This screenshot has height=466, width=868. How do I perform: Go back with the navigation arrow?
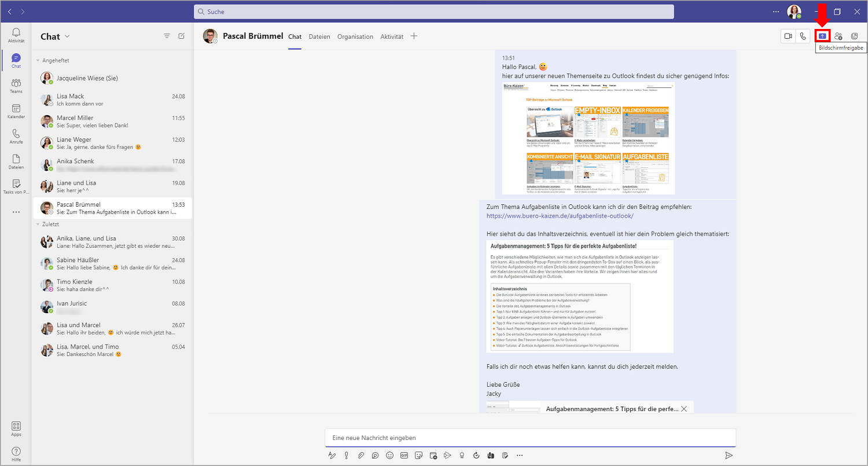[x=9, y=12]
